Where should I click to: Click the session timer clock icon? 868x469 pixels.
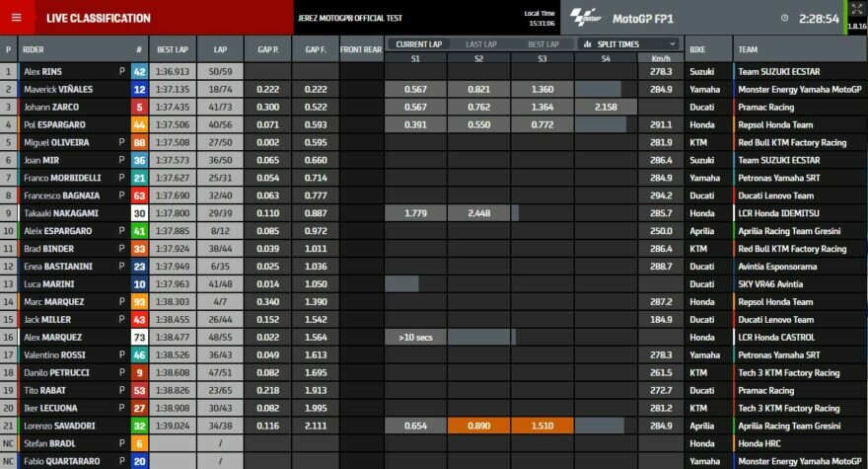(784, 19)
